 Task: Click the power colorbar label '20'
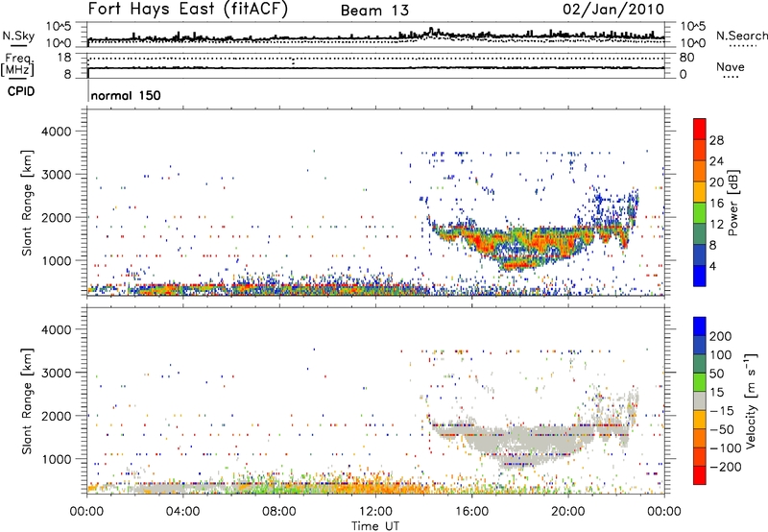click(x=716, y=182)
